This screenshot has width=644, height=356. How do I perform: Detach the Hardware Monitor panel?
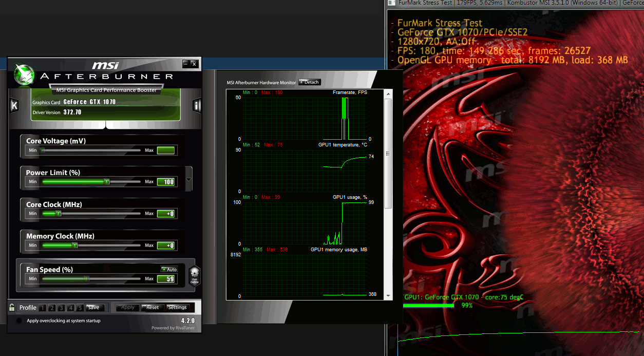coord(309,82)
